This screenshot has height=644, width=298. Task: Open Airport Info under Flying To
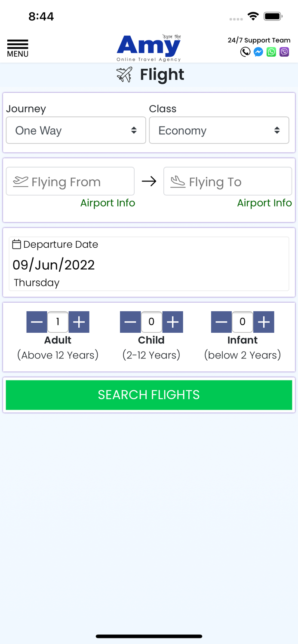[264, 203]
